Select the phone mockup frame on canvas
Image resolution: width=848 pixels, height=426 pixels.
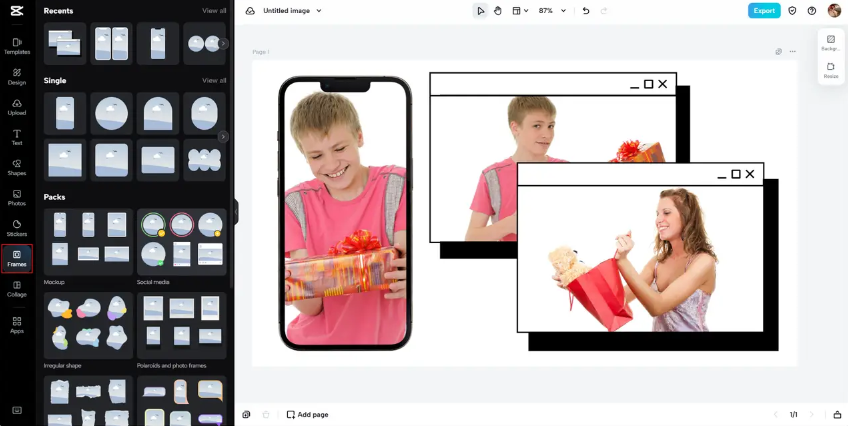click(345, 213)
